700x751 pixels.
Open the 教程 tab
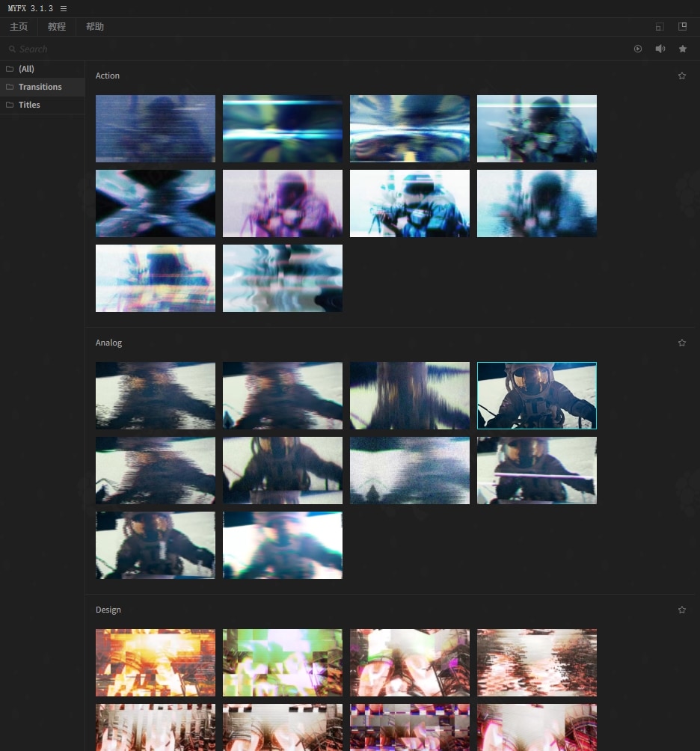(x=57, y=27)
